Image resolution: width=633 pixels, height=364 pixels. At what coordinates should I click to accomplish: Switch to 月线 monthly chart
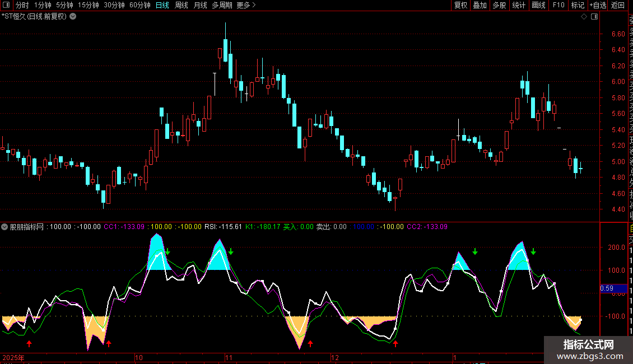(x=200, y=5)
